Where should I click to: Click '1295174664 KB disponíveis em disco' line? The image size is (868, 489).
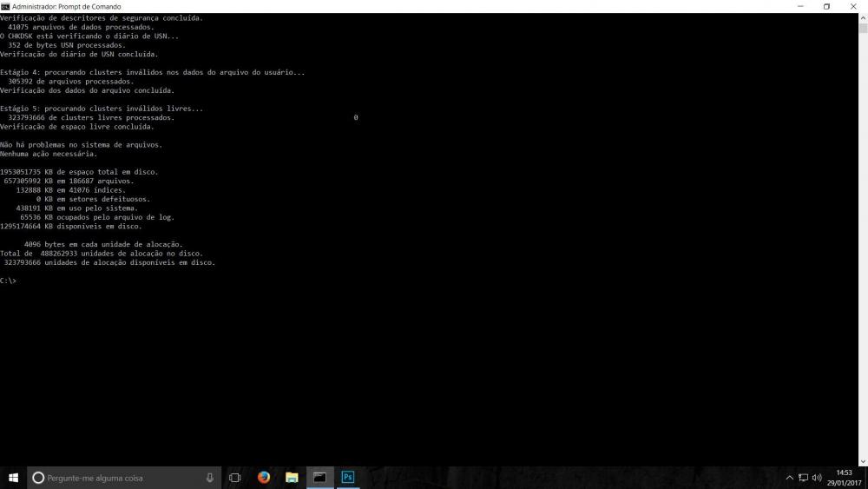[71, 226]
